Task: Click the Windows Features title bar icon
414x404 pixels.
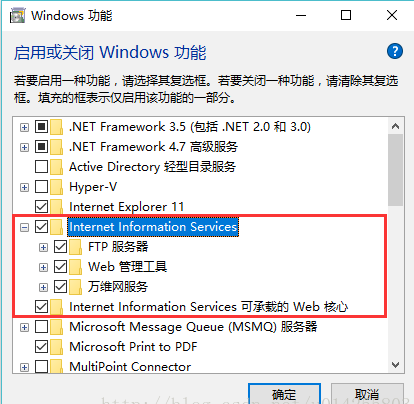Action: click(x=17, y=15)
